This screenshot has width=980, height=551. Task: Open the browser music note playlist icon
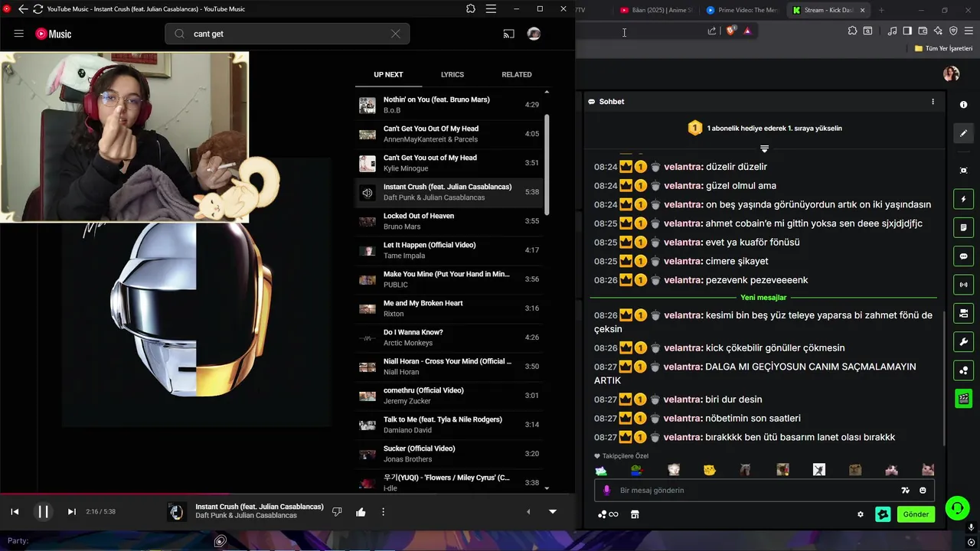[892, 31]
